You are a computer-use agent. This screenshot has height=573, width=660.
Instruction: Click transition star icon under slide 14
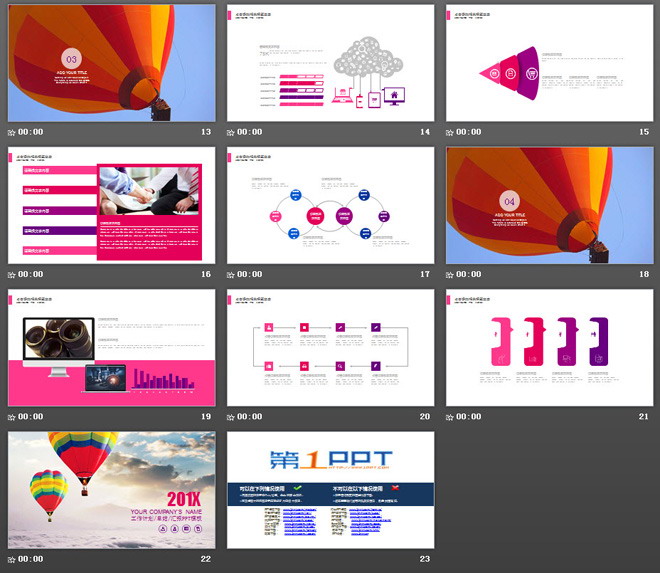231,133
